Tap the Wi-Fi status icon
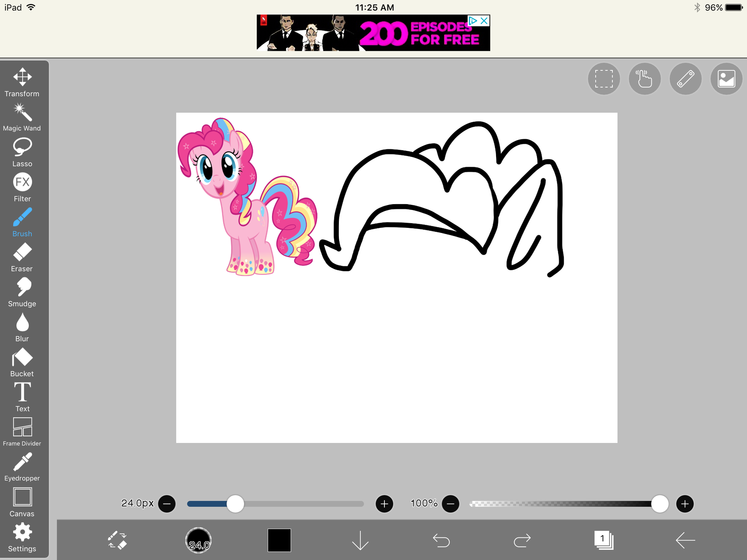The width and height of the screenshot is (747, 560). pyautogui.click(x=31, y=7)
